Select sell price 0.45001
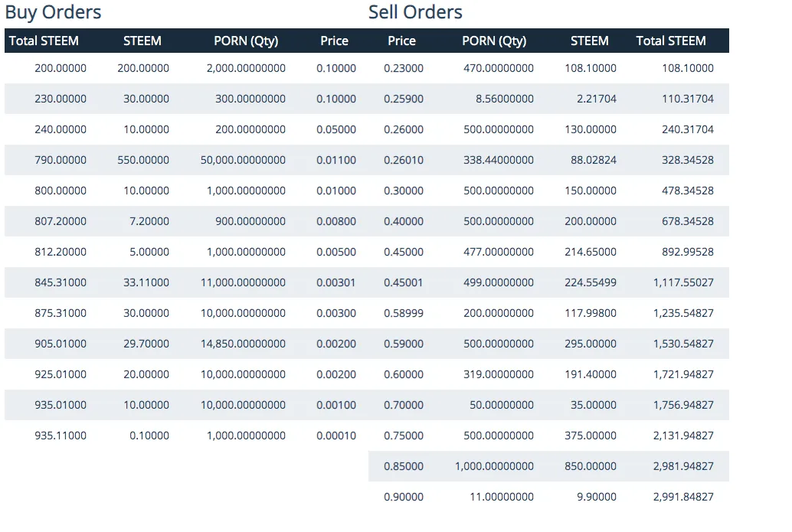 (403, 282)
